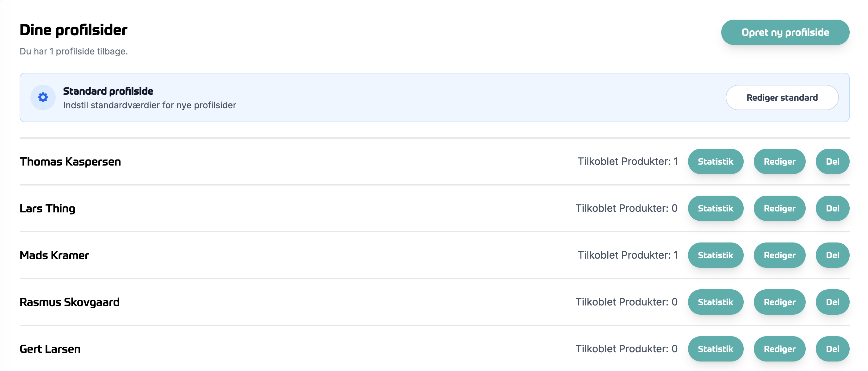Open Rediger standard settings
The height and width of the screenshot is (371, 868).
pyautogui.click(x=782, y=97)
